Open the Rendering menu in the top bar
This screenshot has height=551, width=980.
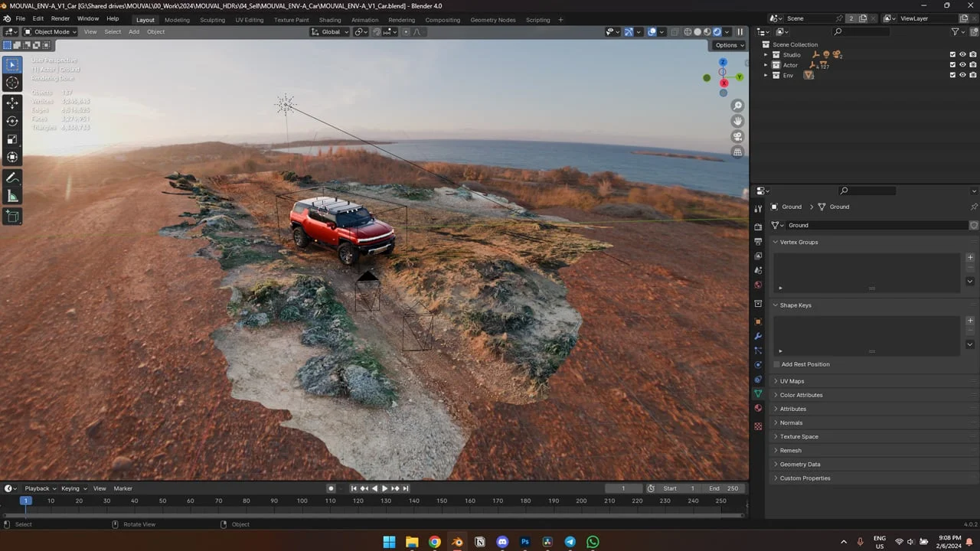[x=401, y=19]
